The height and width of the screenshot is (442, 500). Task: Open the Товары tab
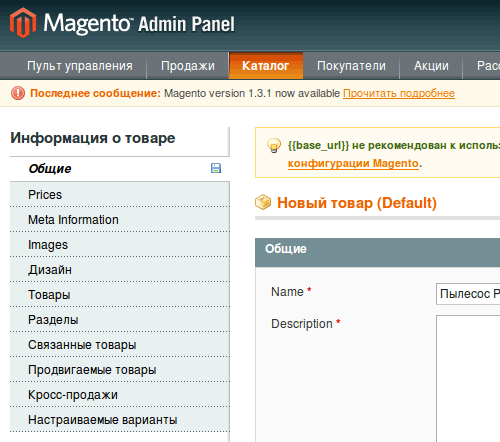point(120,294)
